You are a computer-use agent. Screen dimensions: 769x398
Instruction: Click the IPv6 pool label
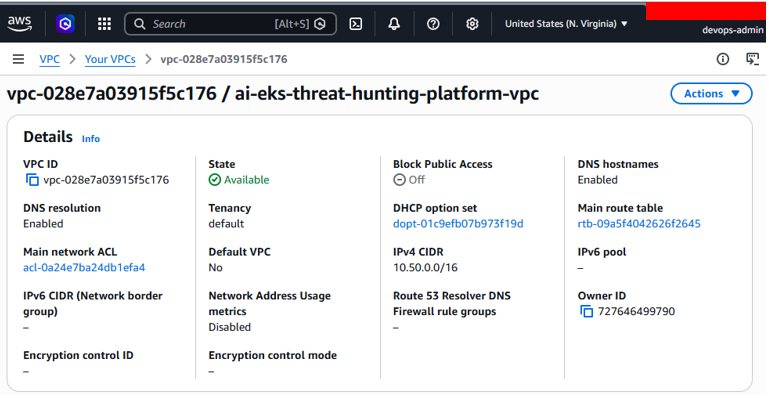click(602, 252)
